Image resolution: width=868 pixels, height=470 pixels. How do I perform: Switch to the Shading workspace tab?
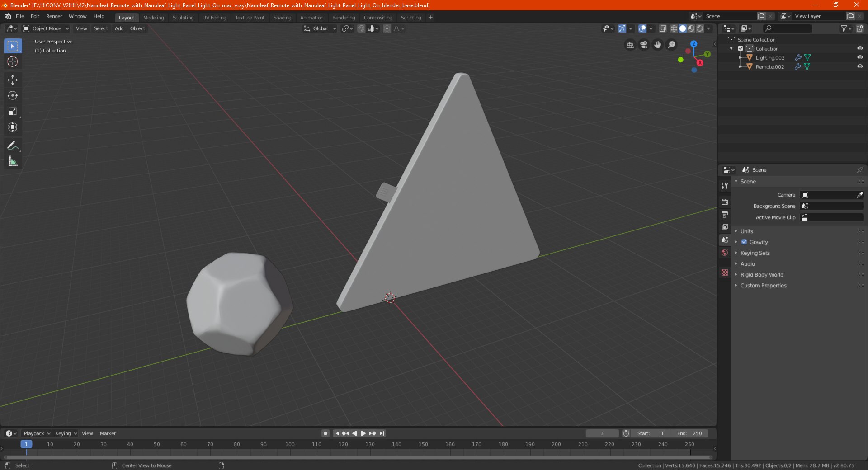click(x=282, y=18)
